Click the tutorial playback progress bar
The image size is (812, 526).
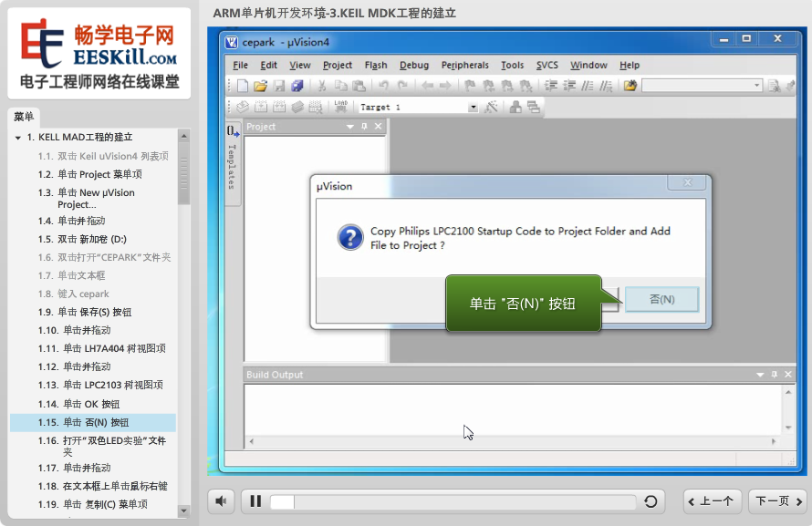tap(453, 501)
